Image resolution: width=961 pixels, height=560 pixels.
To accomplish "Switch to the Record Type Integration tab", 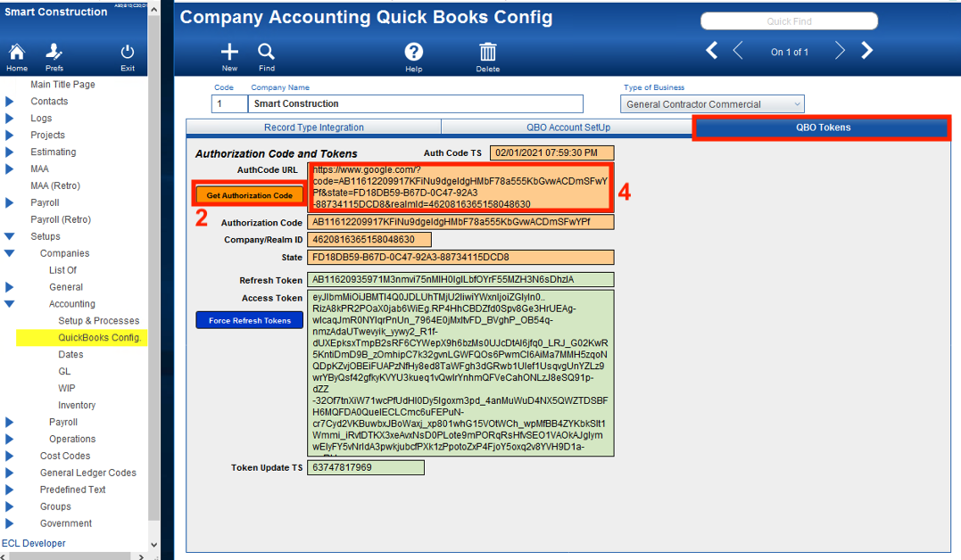I will [314, 128].
